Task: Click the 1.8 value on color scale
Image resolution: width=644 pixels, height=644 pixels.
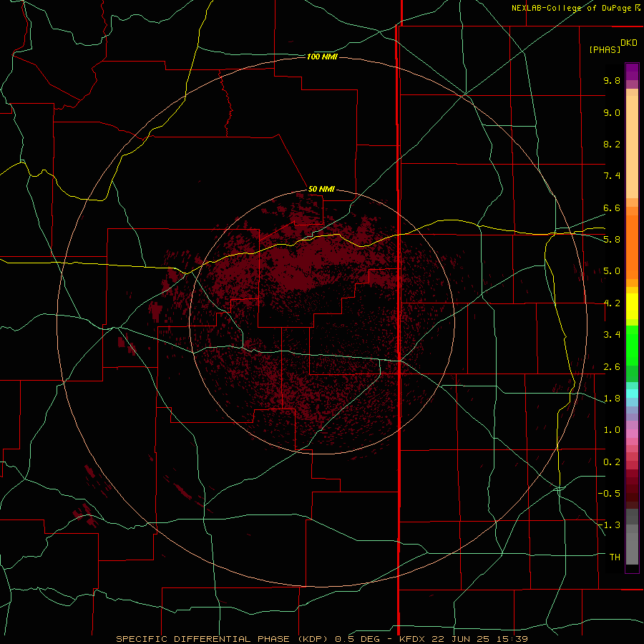Action: [612, 399]
